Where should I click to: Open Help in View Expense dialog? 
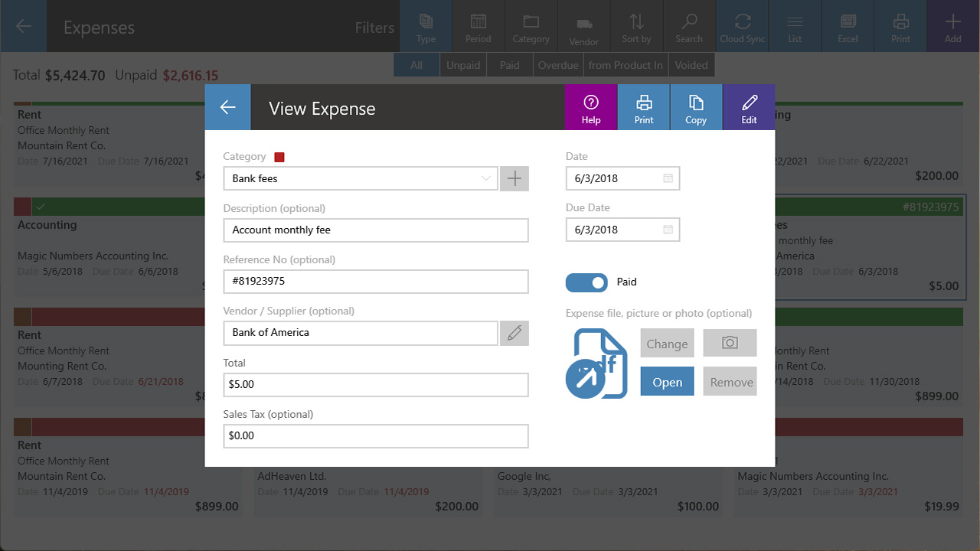tap(591, 107)
